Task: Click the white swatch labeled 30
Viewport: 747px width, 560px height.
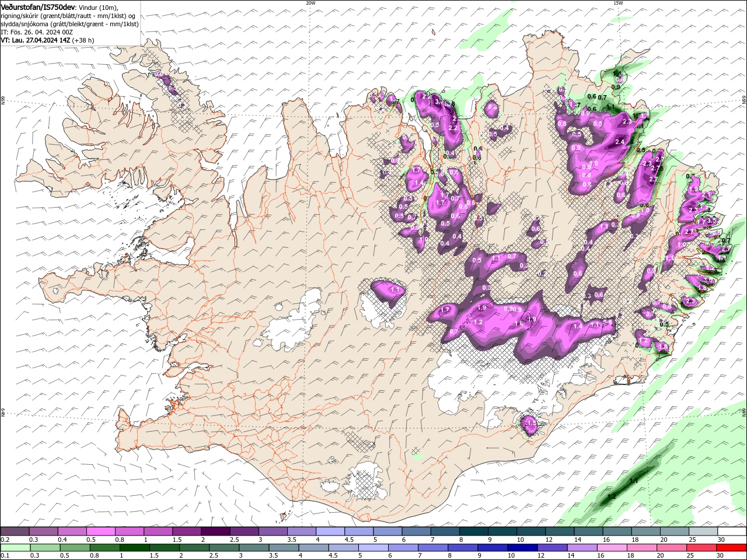Action: 731,531
